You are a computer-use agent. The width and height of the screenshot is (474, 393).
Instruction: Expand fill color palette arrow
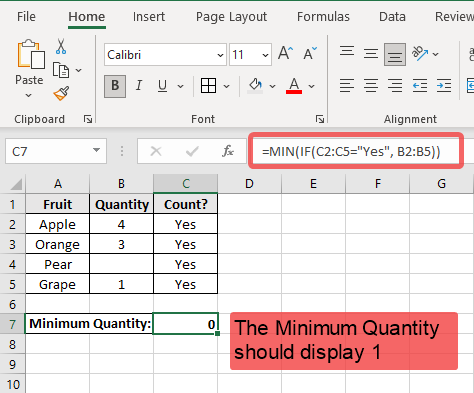(x=273, y=86)
